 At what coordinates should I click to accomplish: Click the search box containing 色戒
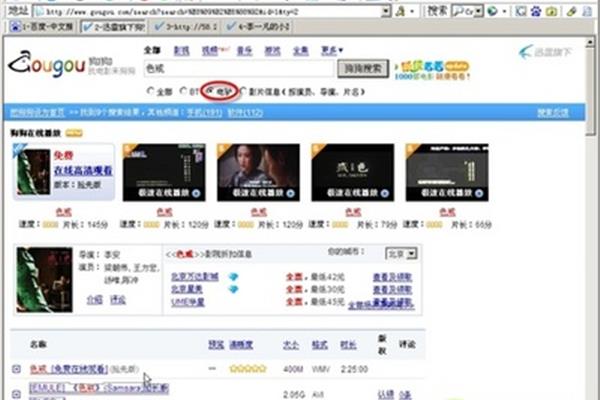(x=239, y=69)
